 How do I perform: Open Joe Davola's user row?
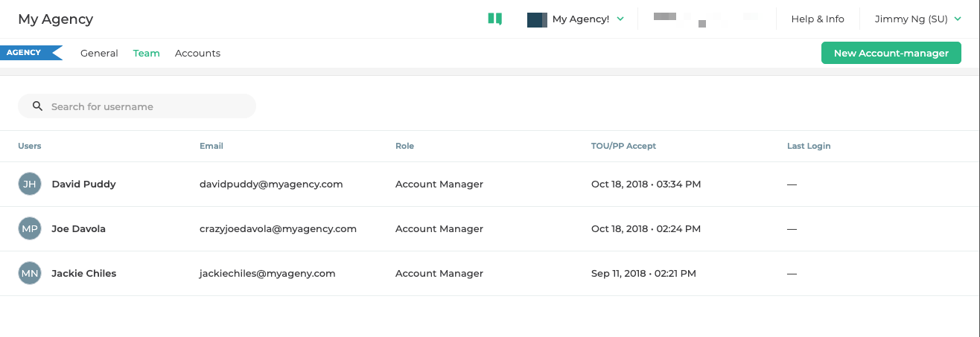[x=78, y=228]
